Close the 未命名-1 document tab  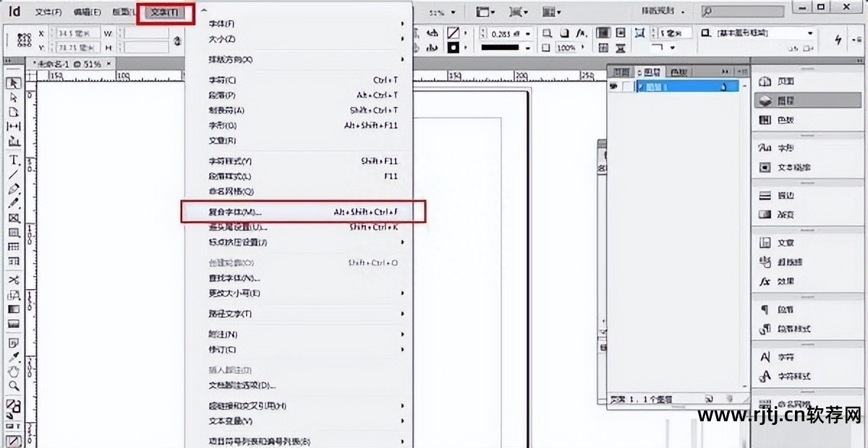click(109, 64)
